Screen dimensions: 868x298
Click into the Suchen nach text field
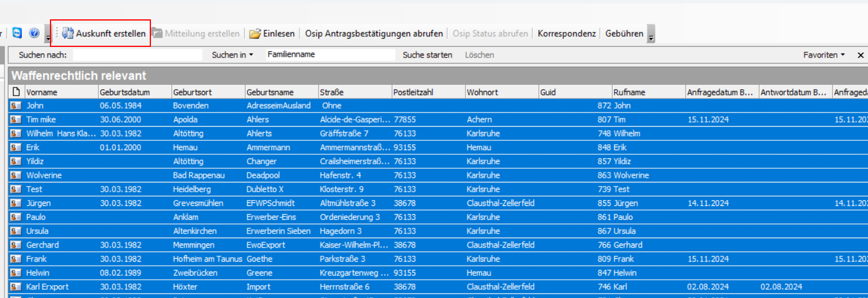tap(137, 55)
